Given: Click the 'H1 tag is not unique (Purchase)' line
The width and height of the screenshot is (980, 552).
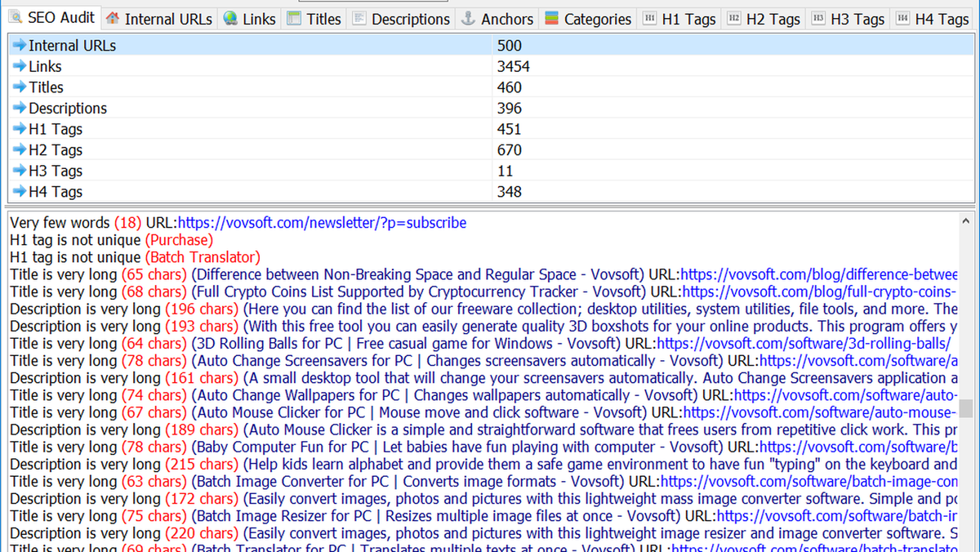Looking at the screenshot, I should point(111,240).
